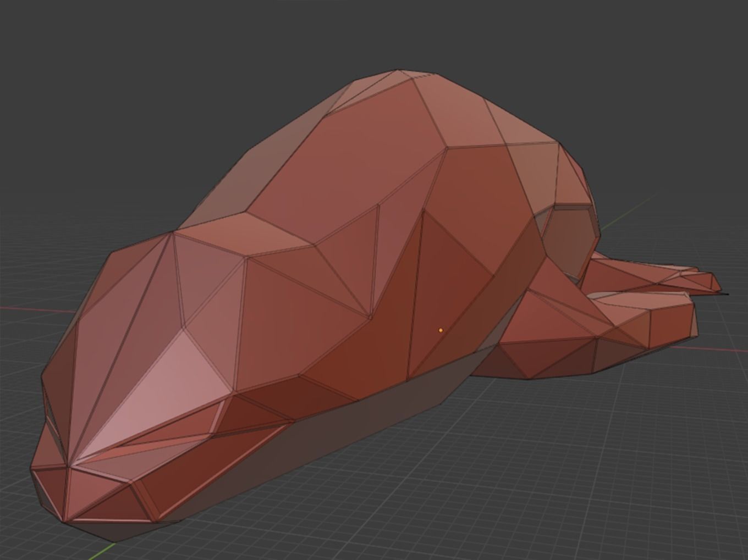748x560 pixels.
Task: Click the orange object origin dot
Action: 441,329
